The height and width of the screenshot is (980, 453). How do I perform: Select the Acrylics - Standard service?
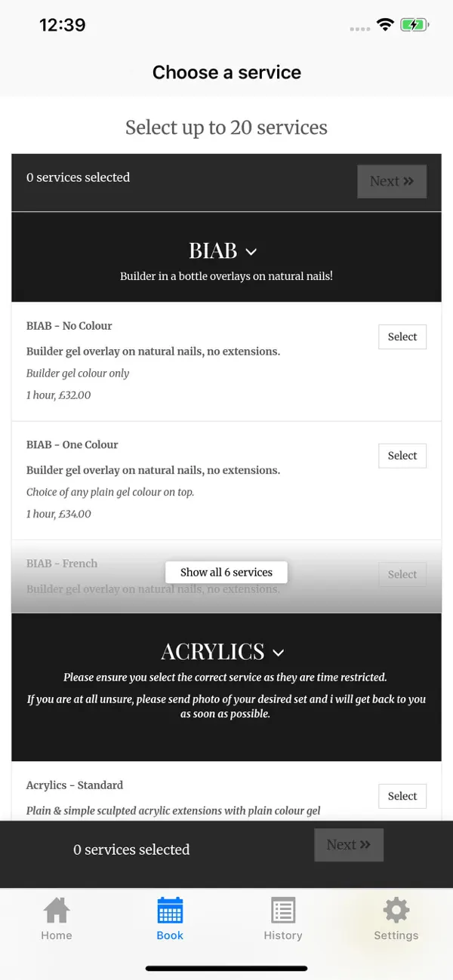coord(402,796)
